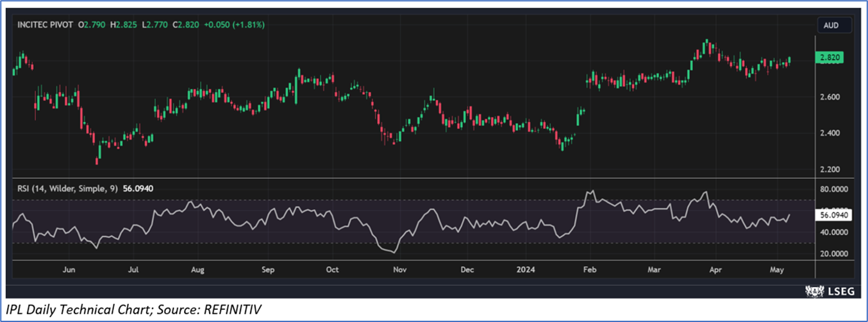This screenshot has width=868, height=322.
Task: Click the green 2.820 current price tag
Action: (829, 58)
